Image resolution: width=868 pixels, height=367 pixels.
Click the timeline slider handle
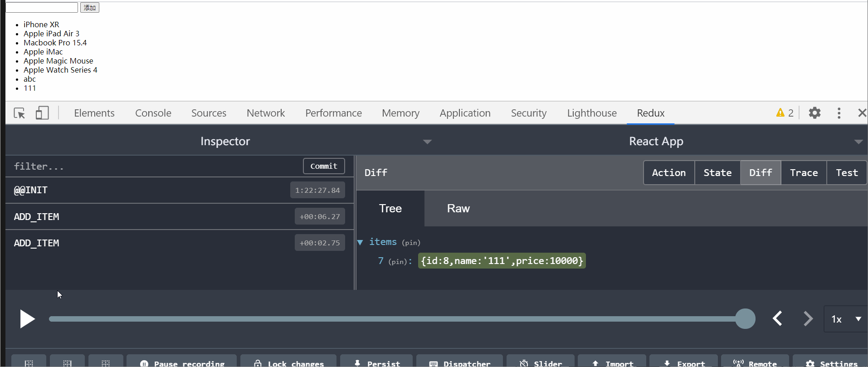[x=745, y=318]
